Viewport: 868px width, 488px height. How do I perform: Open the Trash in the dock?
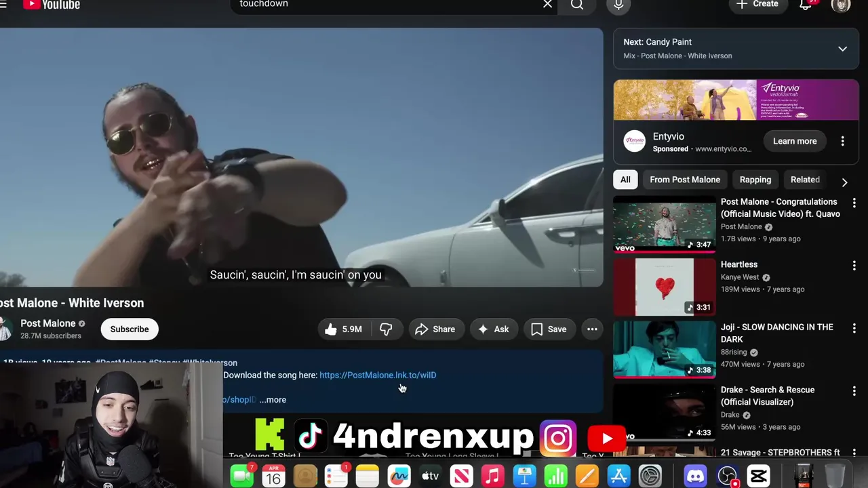click(x=835, y=475)
